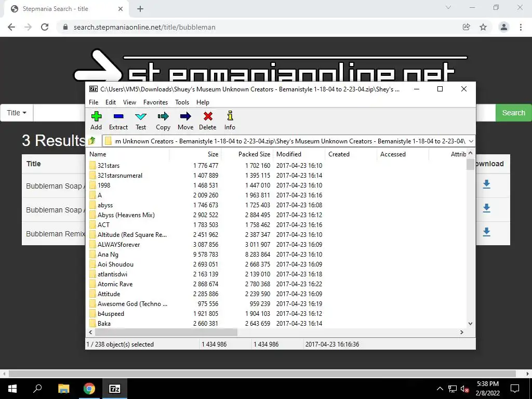532x399 pixels.
Task: Sort by the Accessed column header
Action: [403, 154]
